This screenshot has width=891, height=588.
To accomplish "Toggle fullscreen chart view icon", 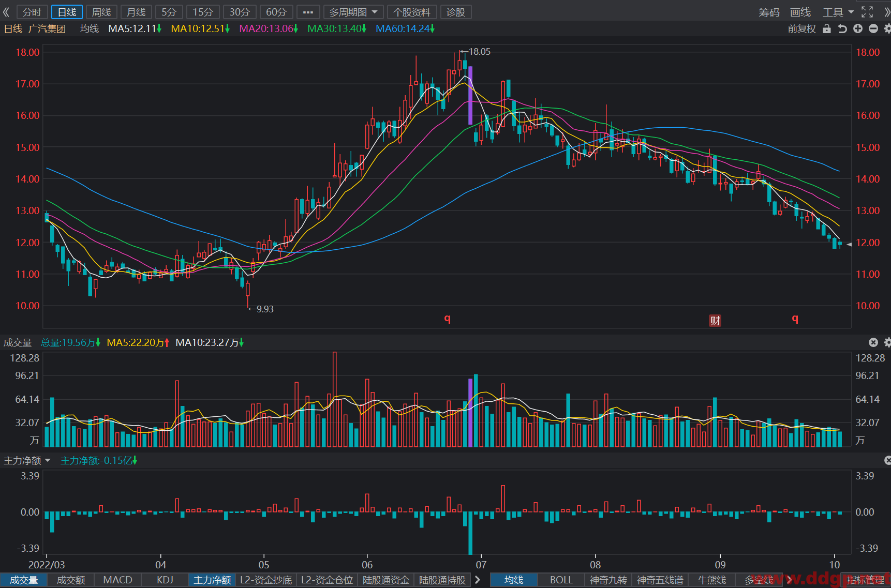I will click(867, 12).
